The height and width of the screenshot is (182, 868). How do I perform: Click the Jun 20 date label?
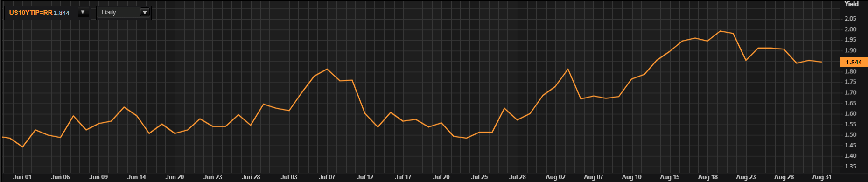click(175, 177)
